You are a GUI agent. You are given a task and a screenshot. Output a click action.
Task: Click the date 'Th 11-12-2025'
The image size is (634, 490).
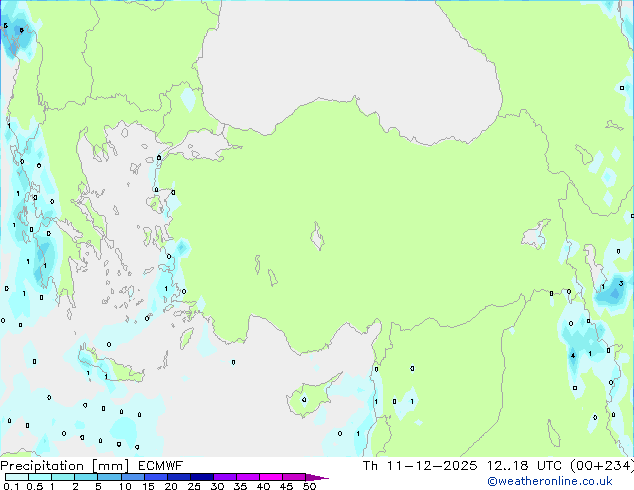click(420, 466)
